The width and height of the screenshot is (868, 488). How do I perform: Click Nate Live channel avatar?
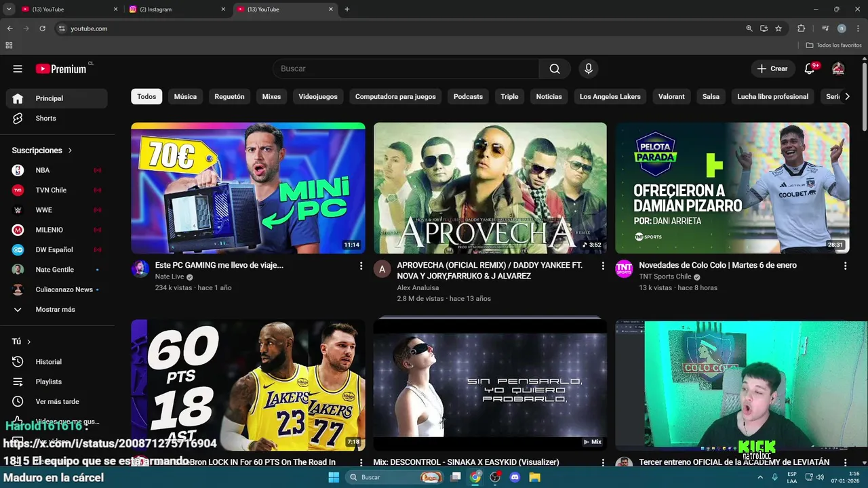click(140, 269)
